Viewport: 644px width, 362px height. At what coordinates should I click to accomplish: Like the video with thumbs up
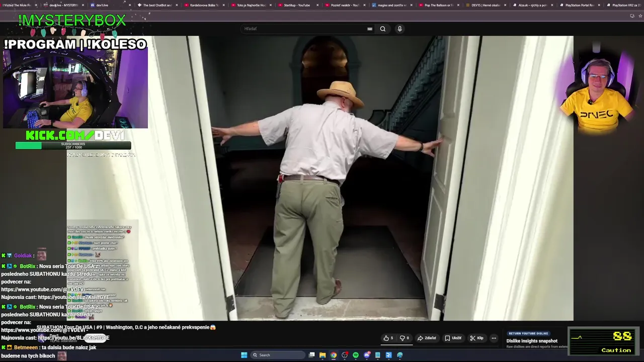(388, 338)
